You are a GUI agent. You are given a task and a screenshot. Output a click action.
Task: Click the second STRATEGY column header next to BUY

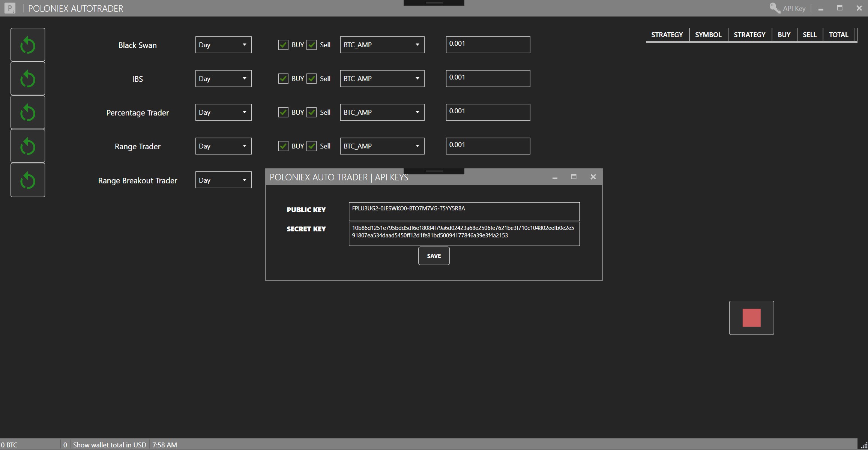pos(749,35)
